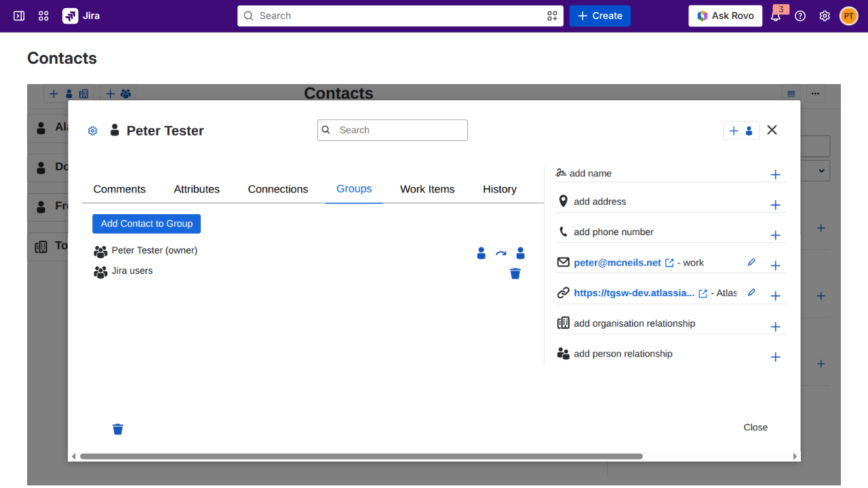The height and width of the screenshot is (488, 868).
Task: Switch to the Attributes tab
Action: click(x=197, y=189)
